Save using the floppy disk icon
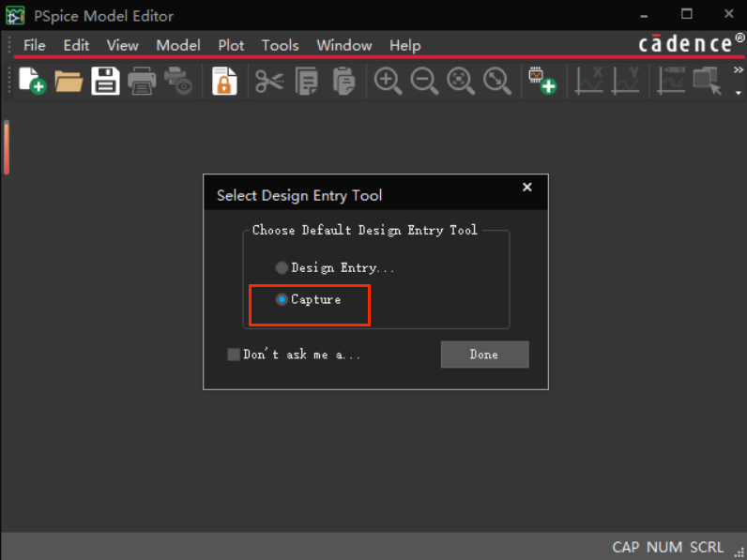The image size is (747, 560). coord(105,81)
